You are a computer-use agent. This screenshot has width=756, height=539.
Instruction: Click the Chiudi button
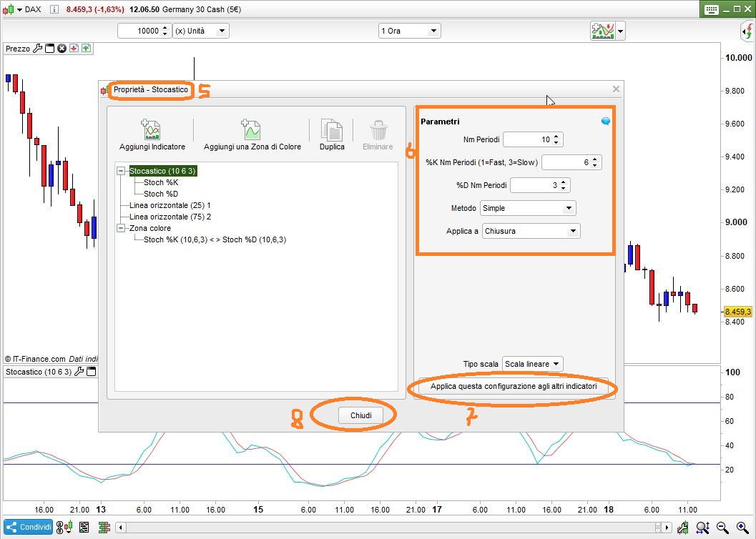[360, 416]
